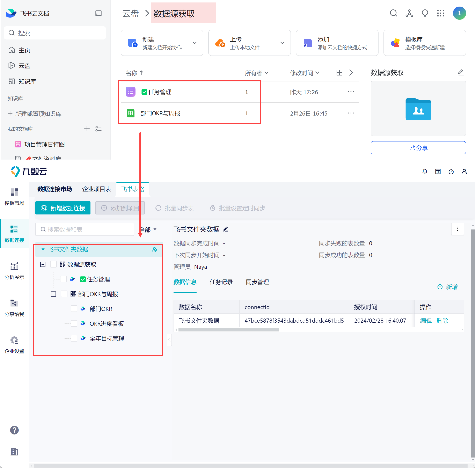This screenshot has height=468, width=476.
Task: Open more options for 部门OKR与周报 row
Action: (351, 113)
